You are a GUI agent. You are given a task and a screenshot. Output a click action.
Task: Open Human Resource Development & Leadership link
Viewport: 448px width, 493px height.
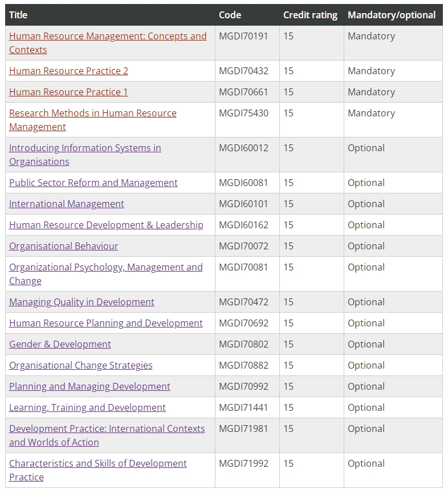point(106,225)
